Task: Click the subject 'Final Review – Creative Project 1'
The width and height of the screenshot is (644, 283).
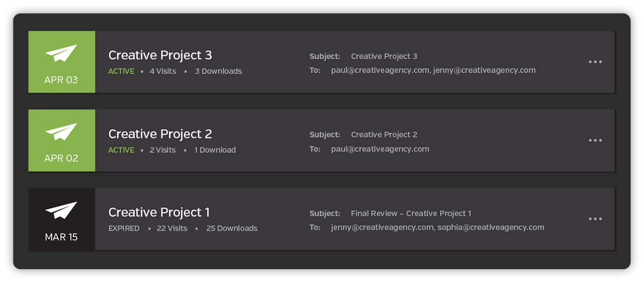Action: [411, 214]
